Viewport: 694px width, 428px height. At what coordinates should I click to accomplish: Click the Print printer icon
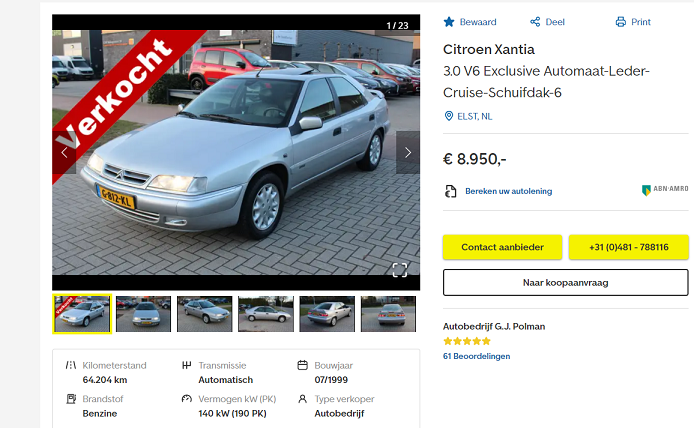(x=621, y=22)
